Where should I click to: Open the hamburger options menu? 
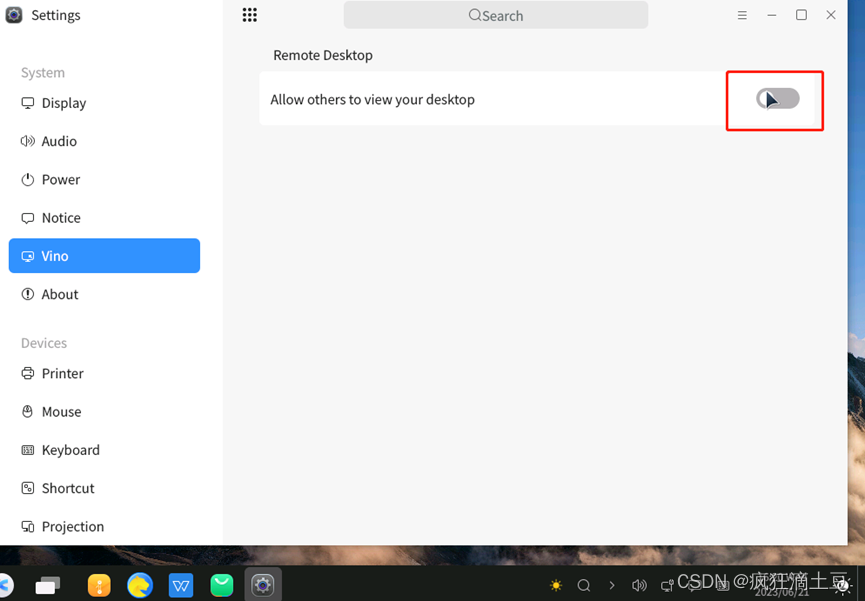point(742,15)
